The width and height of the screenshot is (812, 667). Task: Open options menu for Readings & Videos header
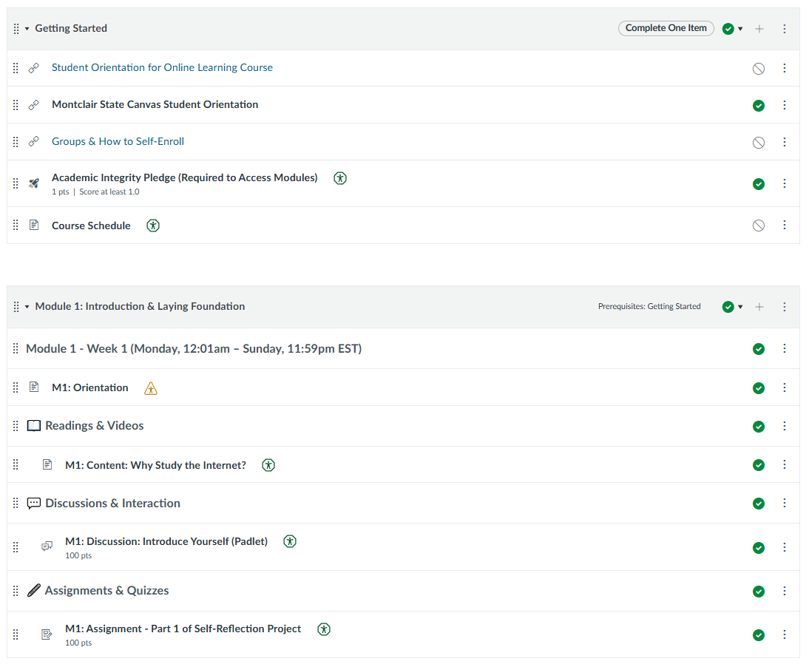(x=785, y=426)
